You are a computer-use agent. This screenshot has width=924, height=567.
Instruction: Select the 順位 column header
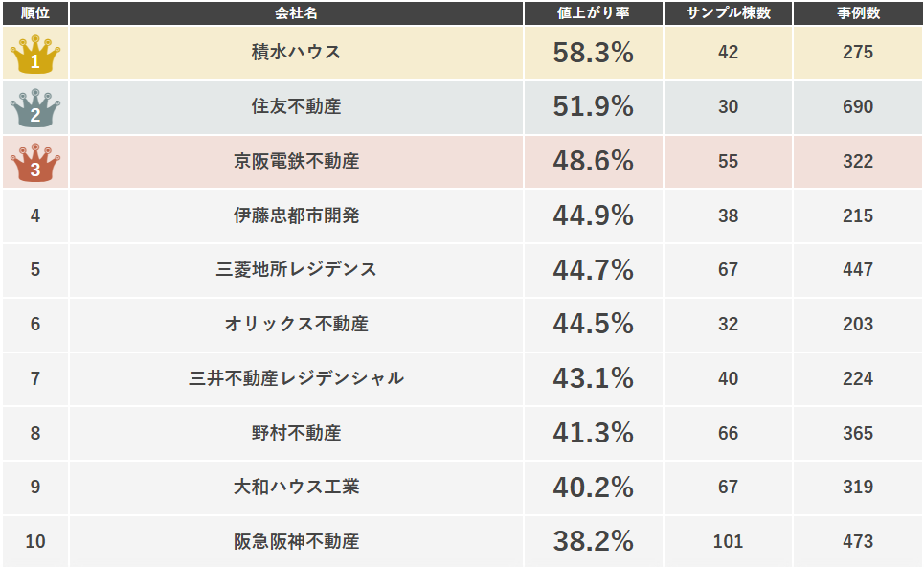click(35, 13)
